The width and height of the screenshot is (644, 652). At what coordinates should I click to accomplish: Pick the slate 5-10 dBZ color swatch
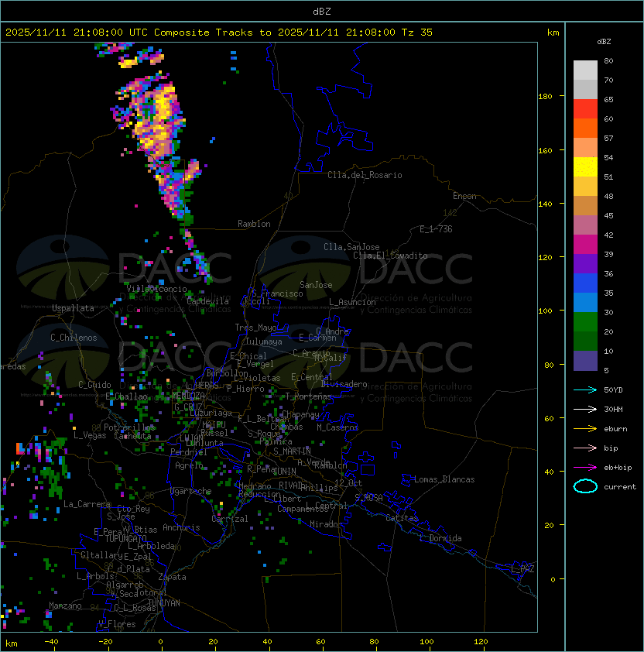pos(585,361)
